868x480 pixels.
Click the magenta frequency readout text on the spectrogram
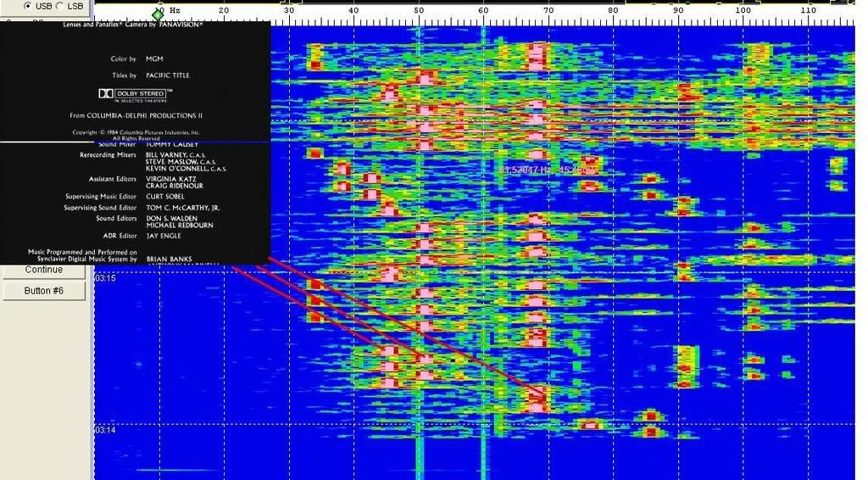[547, 170]
